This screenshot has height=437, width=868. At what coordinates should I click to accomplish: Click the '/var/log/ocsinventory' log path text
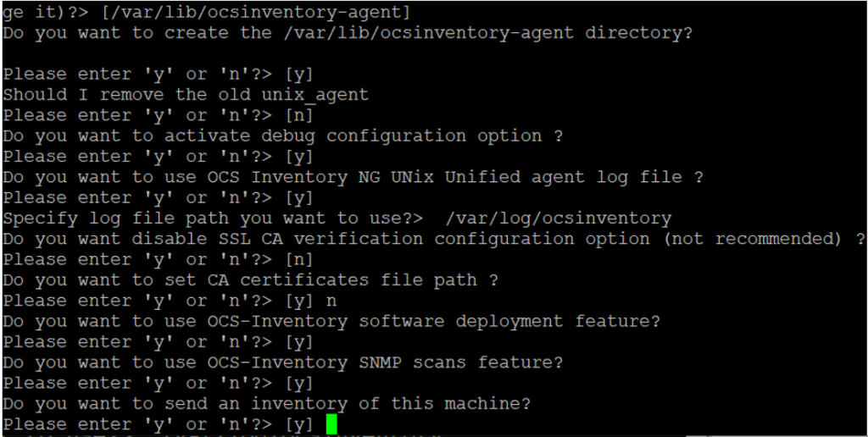coord(558,218)
